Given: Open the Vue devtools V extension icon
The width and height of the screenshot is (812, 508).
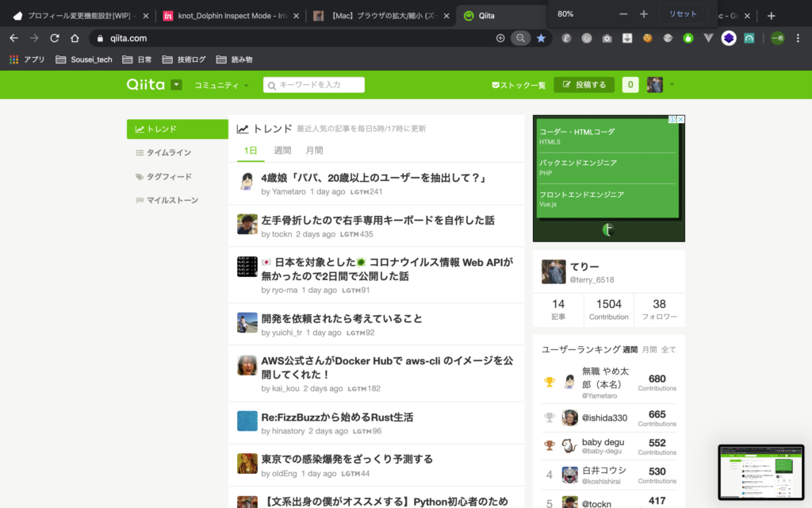Looking at the screenshot, I should pyautogui.click(x=708, y=38).
